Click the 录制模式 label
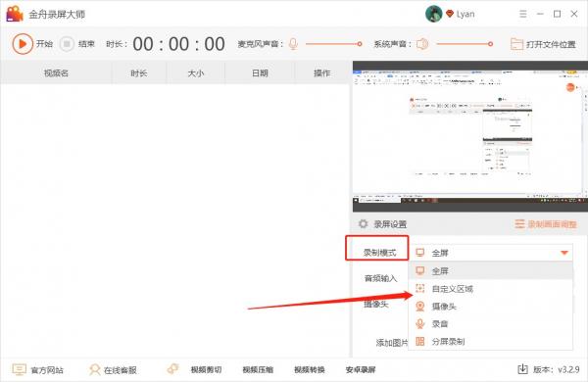Screen dimensions: 588x382 click(379, 253)
